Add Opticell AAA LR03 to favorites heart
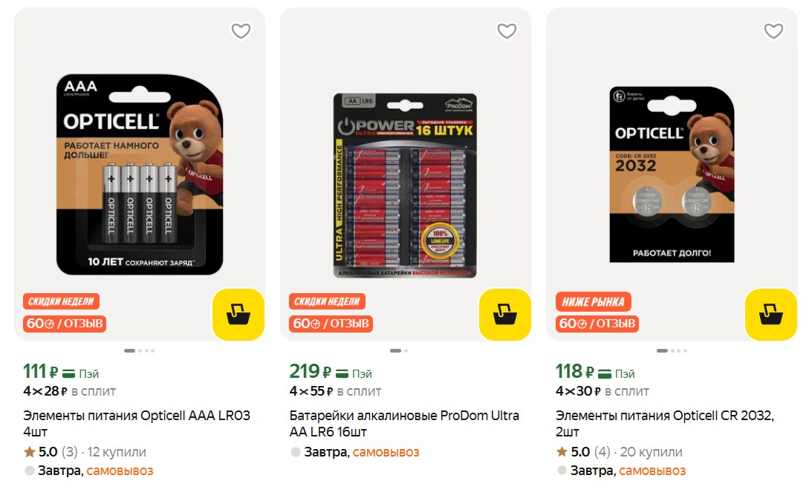Image resolution: width=812 pixels, height=504 pixels. tap(241, 31)
